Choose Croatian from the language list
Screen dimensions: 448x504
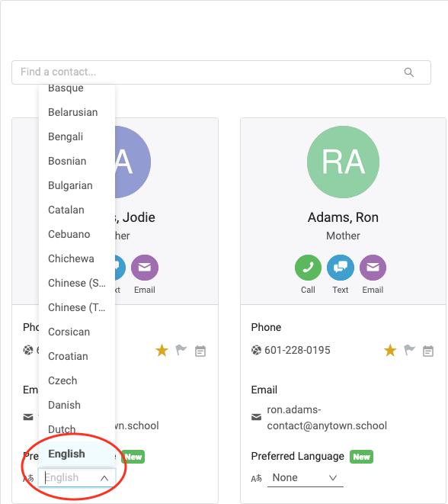(x=77, y=356)
